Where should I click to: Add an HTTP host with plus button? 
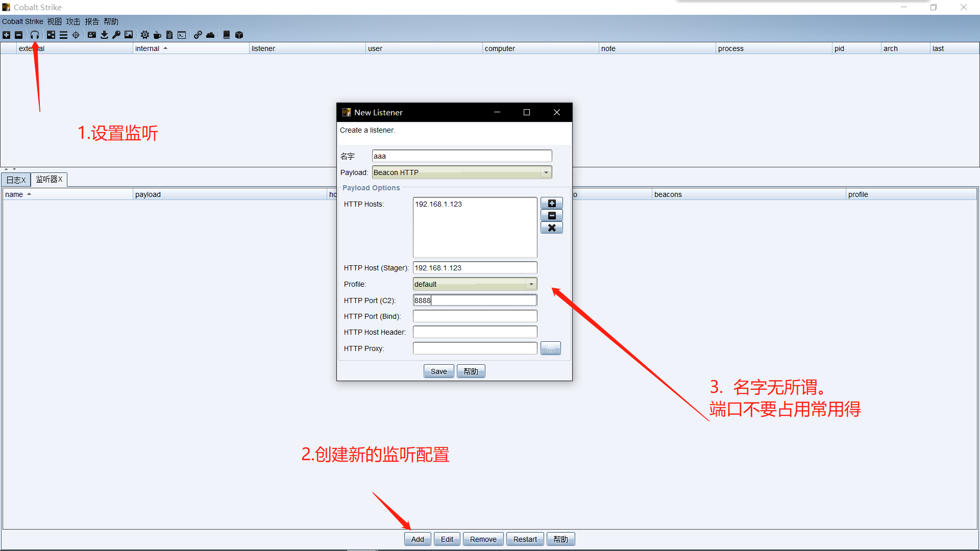[x=551, y=204]
